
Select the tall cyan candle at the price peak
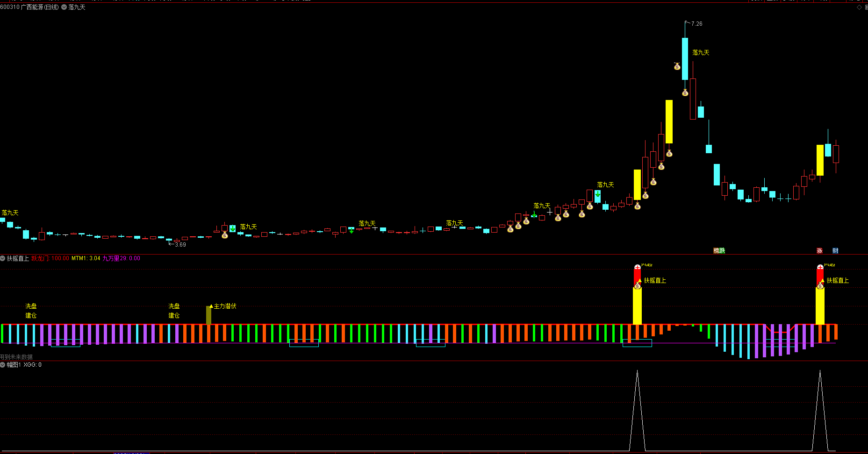point(685,59)
